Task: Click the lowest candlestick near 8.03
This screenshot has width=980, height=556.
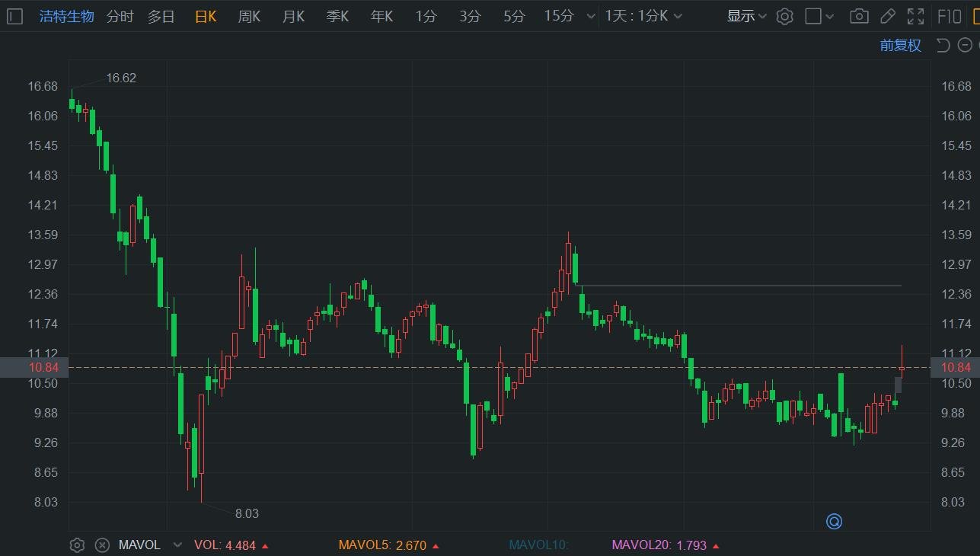Action: point(201,448)
